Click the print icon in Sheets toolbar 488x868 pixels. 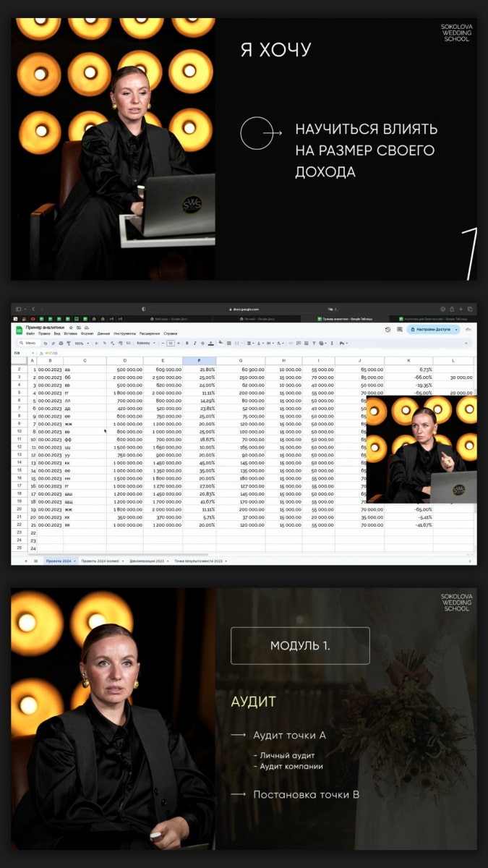tap(60, 343)
